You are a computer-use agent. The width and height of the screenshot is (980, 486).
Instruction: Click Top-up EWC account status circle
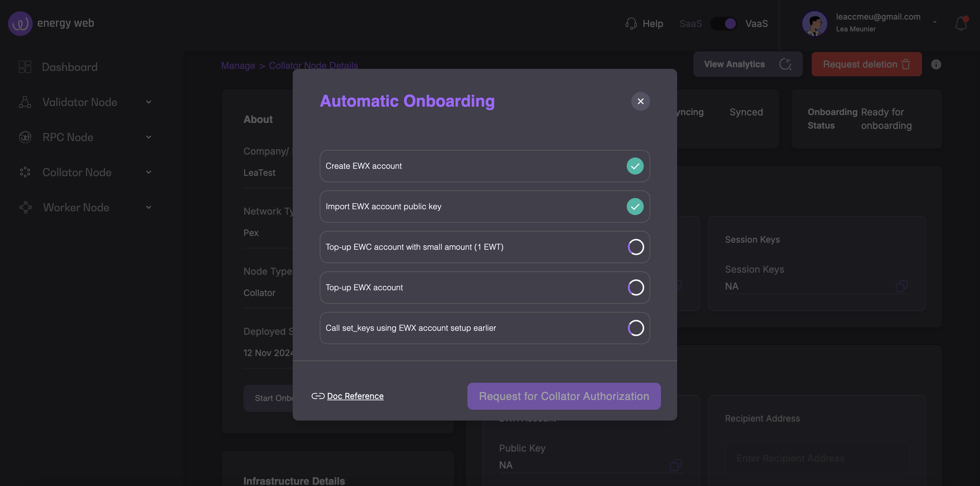[x=635, y=246]
